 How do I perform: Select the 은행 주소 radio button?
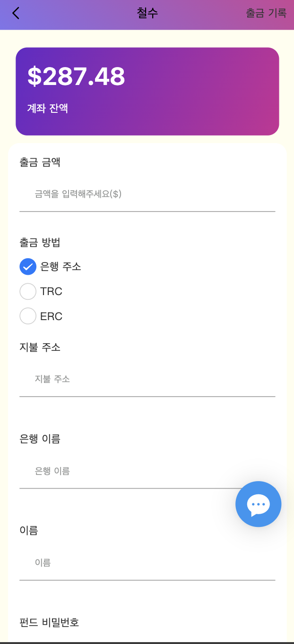click(28, 267)
